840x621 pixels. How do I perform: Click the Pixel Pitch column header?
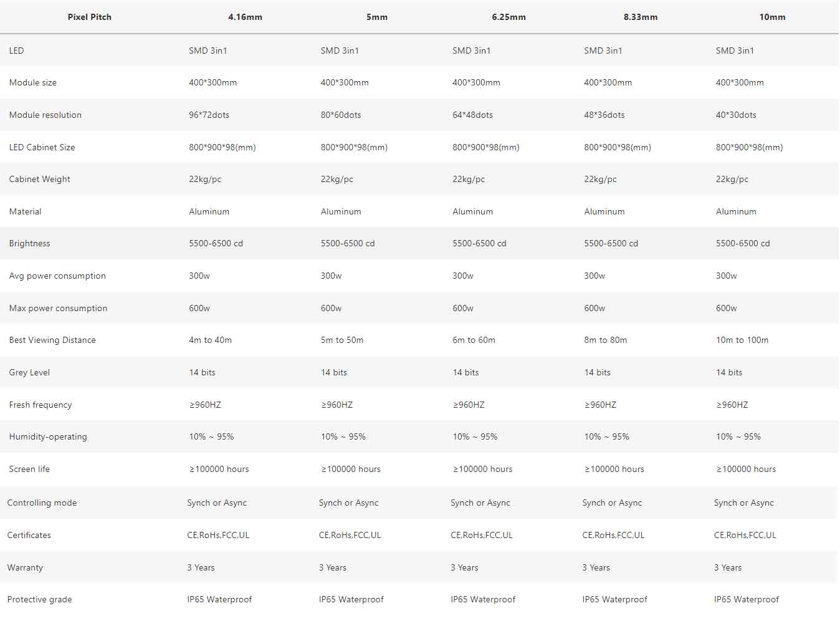[89, 17]
